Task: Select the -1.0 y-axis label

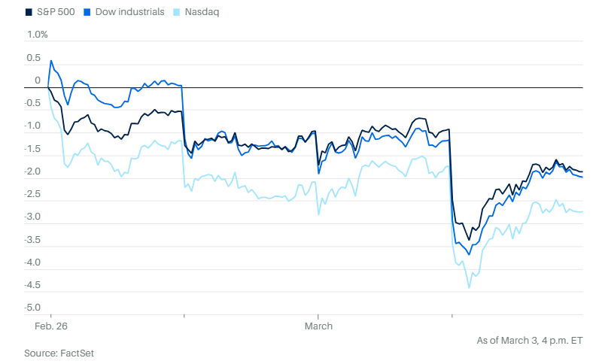Action: (33, 126)
